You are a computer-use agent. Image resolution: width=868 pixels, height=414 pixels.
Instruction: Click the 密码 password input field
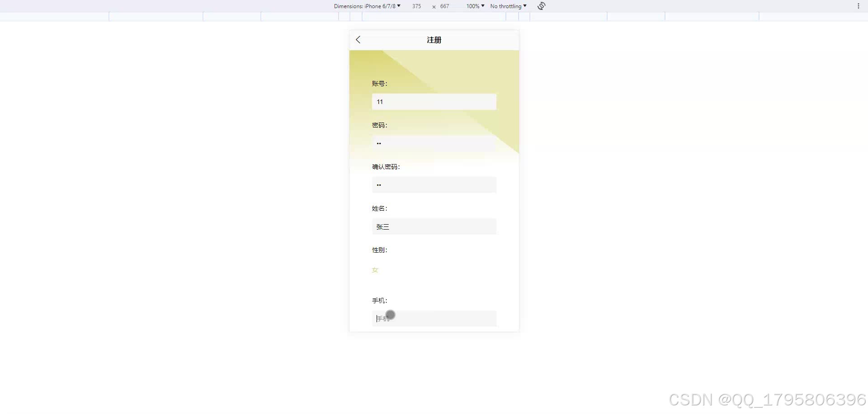tap(434, 143)
